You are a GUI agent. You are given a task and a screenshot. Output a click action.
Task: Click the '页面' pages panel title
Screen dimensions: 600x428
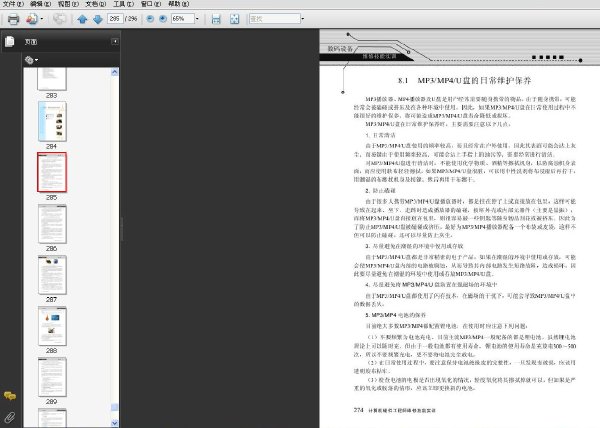pos(31,42)
